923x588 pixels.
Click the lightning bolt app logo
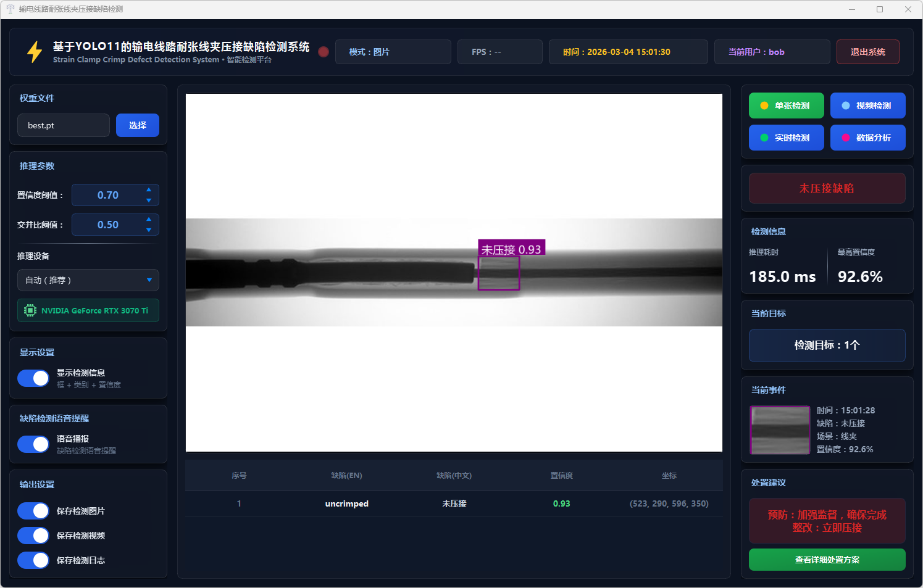(35, 52)
